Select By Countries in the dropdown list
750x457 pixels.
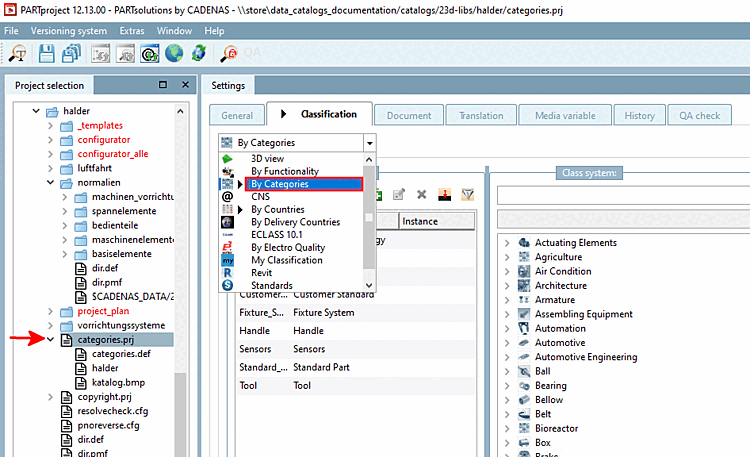point(278,210)
